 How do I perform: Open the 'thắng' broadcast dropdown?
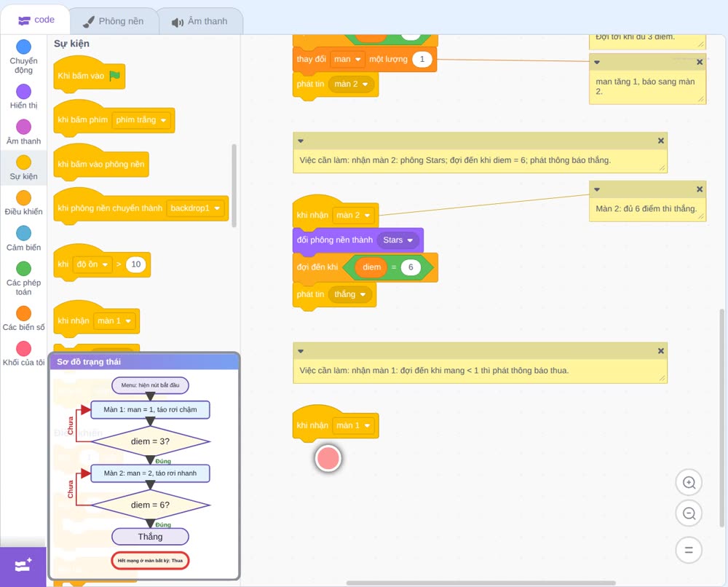[351, 294]
